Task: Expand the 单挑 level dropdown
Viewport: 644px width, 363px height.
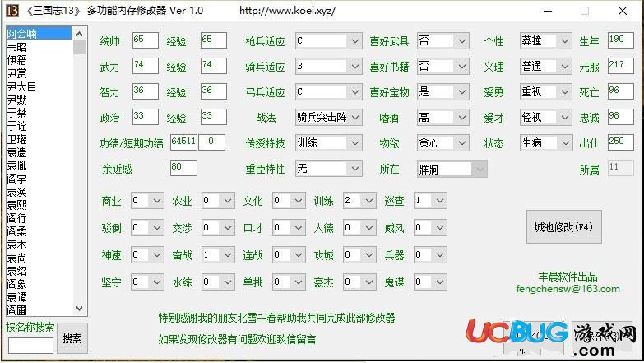Action: (289, 282)
